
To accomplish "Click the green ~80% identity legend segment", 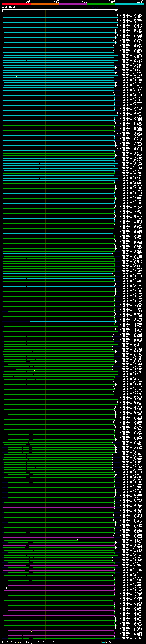I will click(x=101, y=4).
